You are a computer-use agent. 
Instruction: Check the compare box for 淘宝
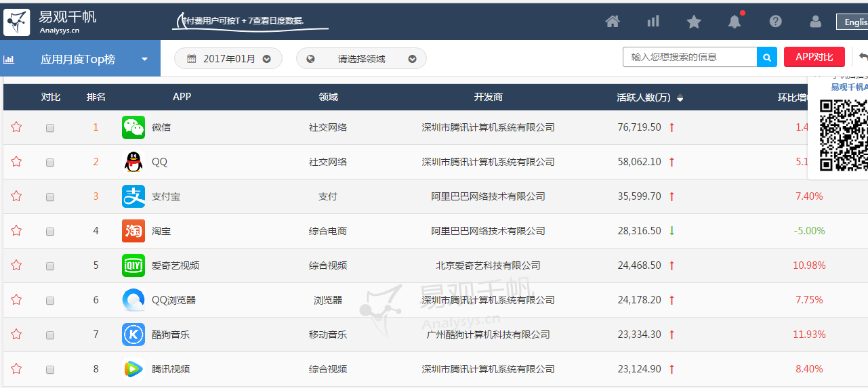(50, 232)
